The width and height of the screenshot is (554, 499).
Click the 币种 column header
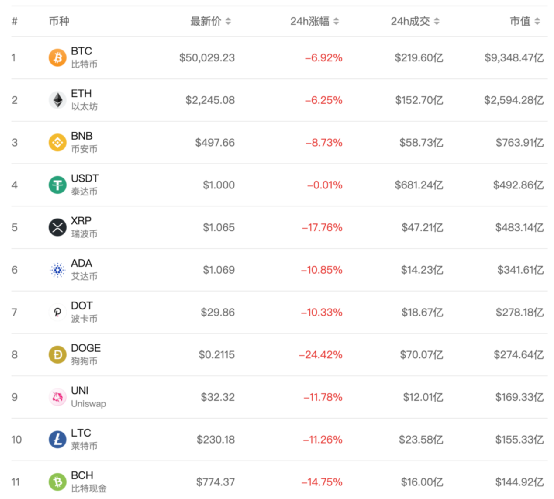click(x=59, y=21)
